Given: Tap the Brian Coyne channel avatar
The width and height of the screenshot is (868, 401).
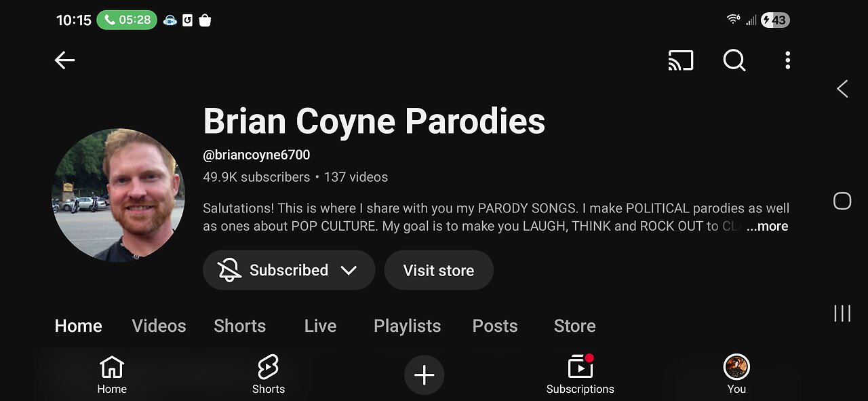Looking at the screenshot, I should [119, 194].
